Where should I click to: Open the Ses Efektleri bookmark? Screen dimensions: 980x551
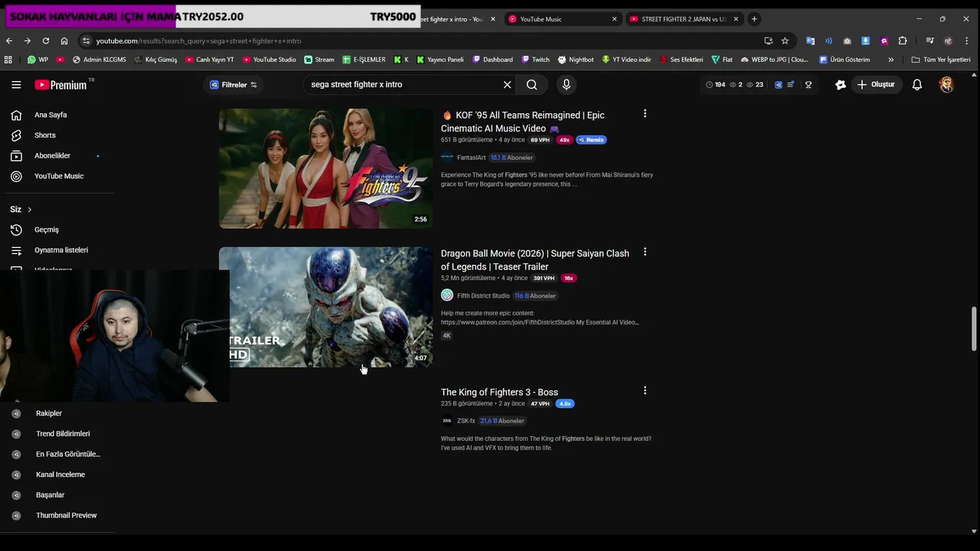pyautogui.click(x=681, y=60)
